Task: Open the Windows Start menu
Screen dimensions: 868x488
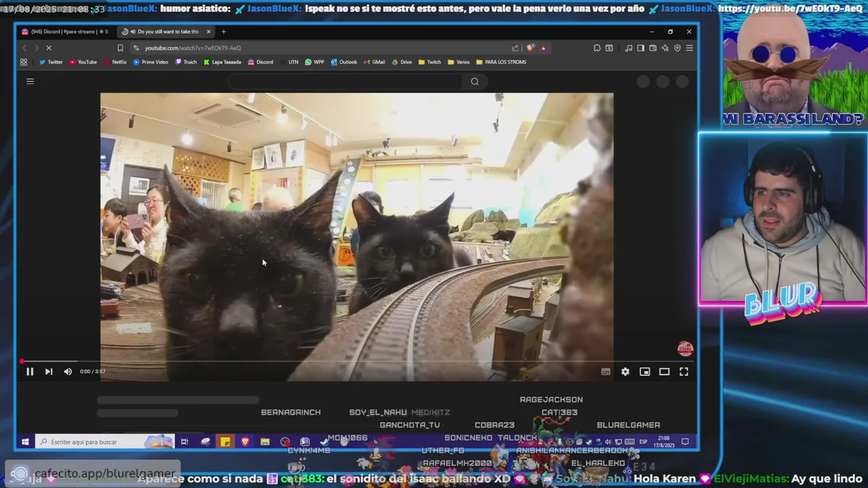Action: point(25,442)
